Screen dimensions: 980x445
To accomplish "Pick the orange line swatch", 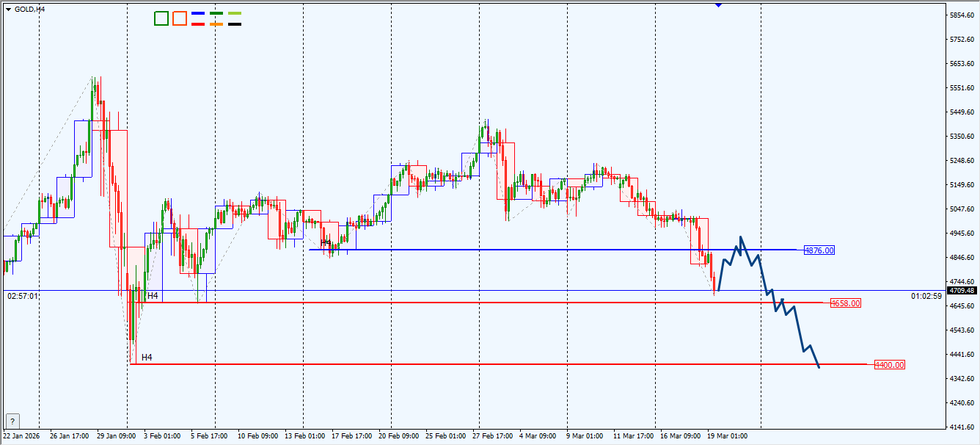I will [216, 24].
